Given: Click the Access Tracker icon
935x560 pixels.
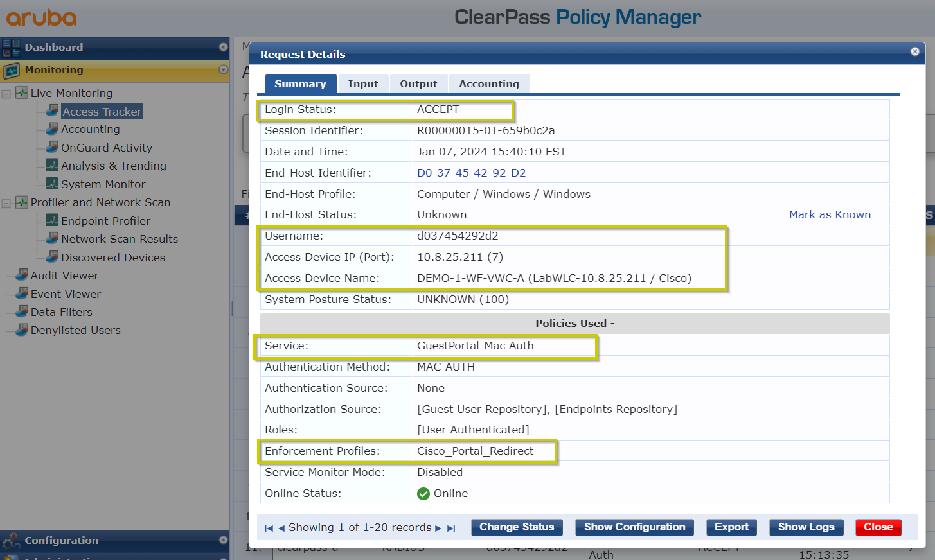Looking at the screenshot, I should point(53,110).
